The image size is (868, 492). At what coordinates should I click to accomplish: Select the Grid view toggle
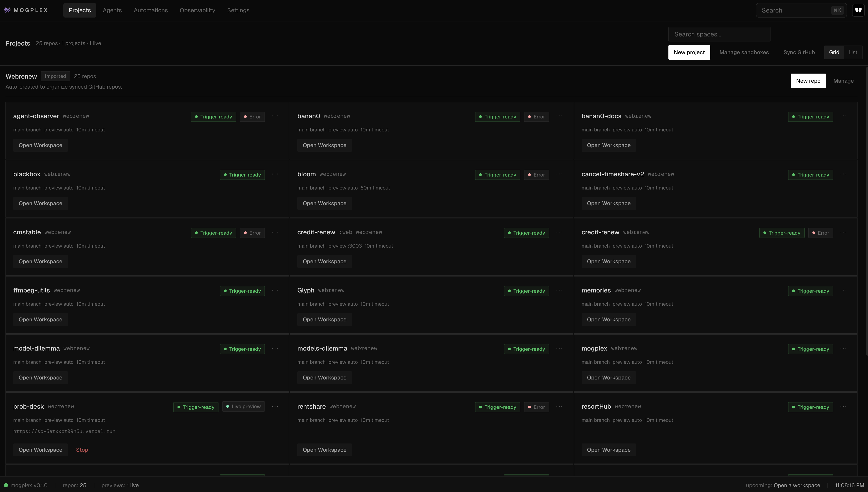(834, 52)
